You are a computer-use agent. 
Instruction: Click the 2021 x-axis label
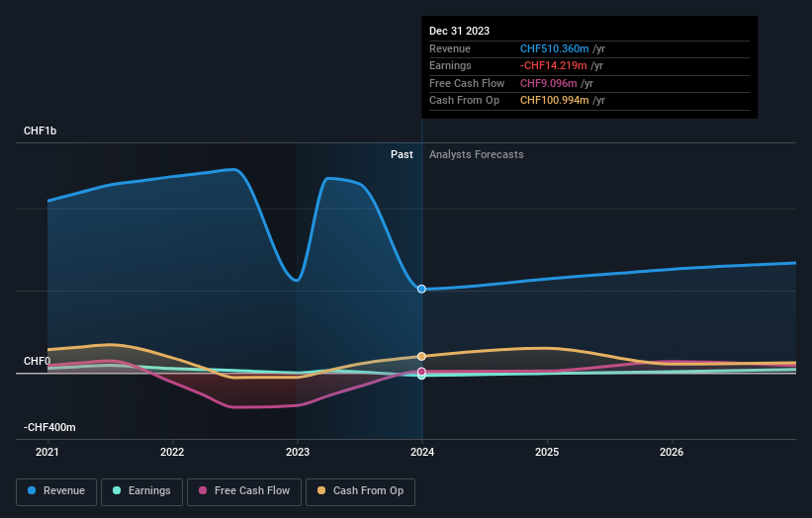pos(47,452)
